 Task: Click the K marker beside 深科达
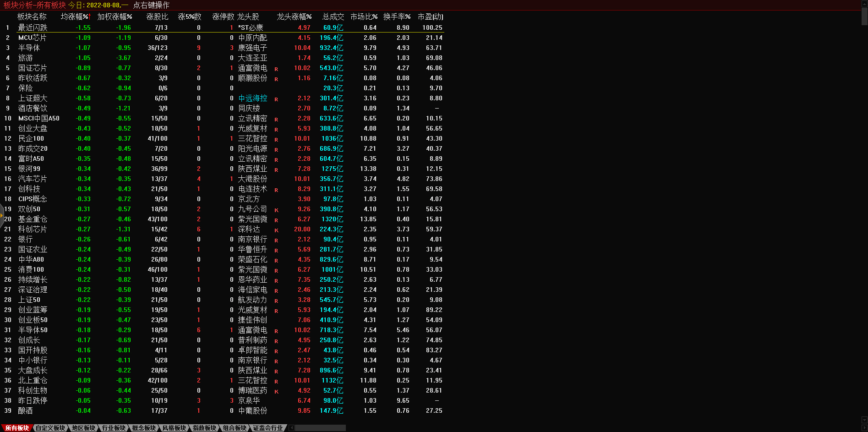pos(276,230)
